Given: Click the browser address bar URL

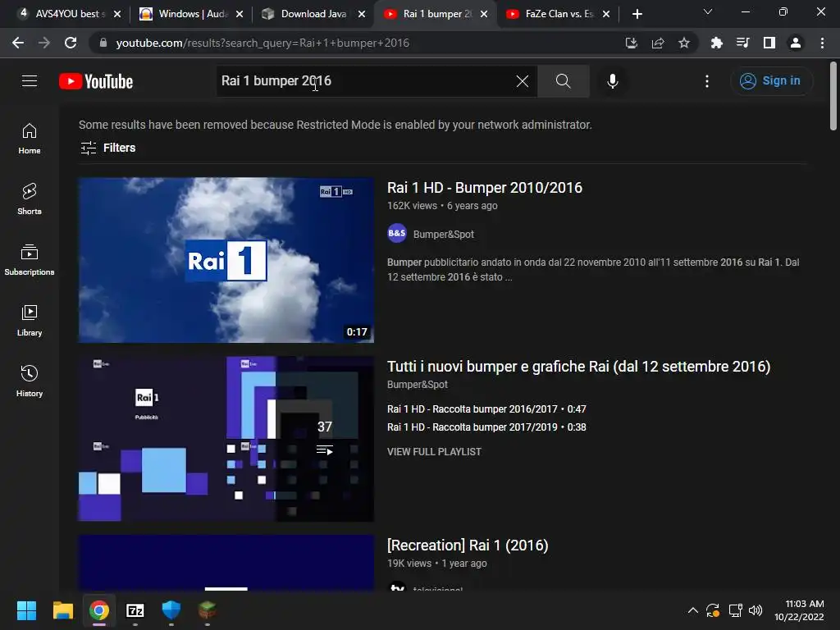Looking at the screenshot, I should point(262,43).
